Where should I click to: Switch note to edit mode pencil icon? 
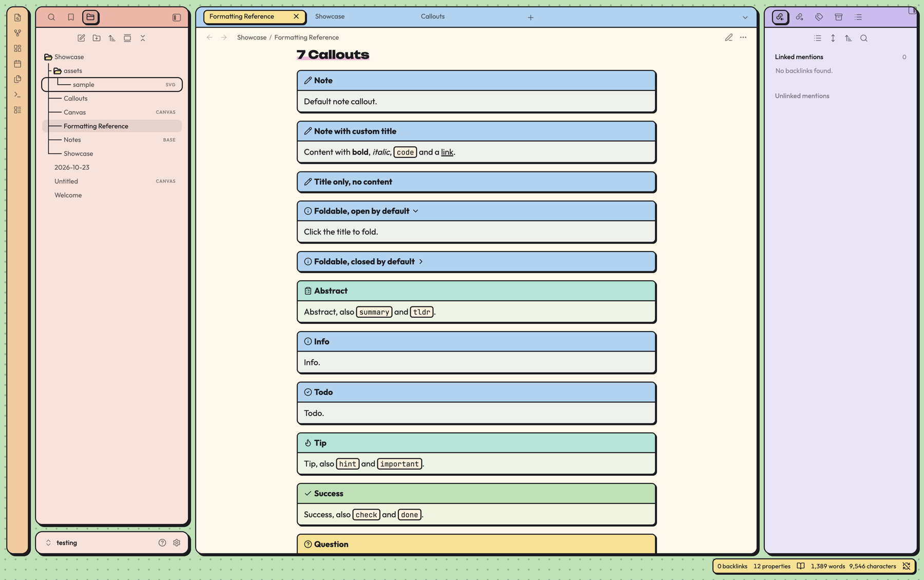(728, 37)
